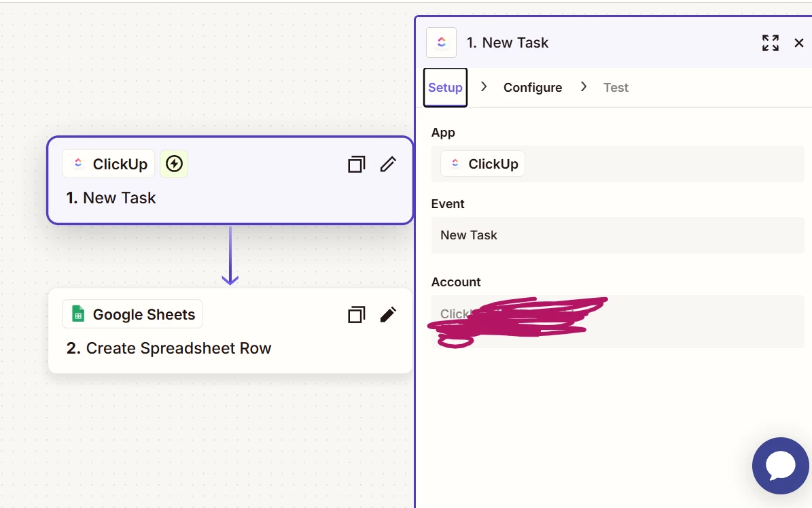This screenshot has width=812, height=508.
Task: Click the ClickUp app badge on step 1
Action: click(108, 164)
